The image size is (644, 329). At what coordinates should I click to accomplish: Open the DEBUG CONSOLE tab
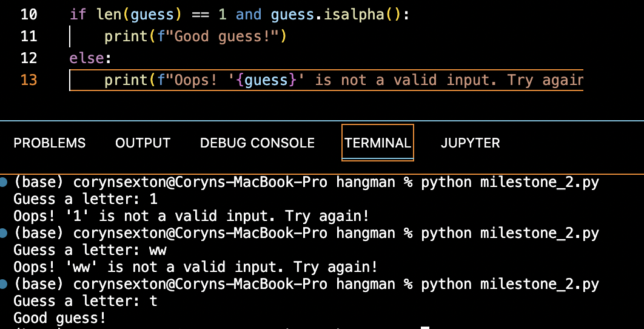[x=257, y=143]
